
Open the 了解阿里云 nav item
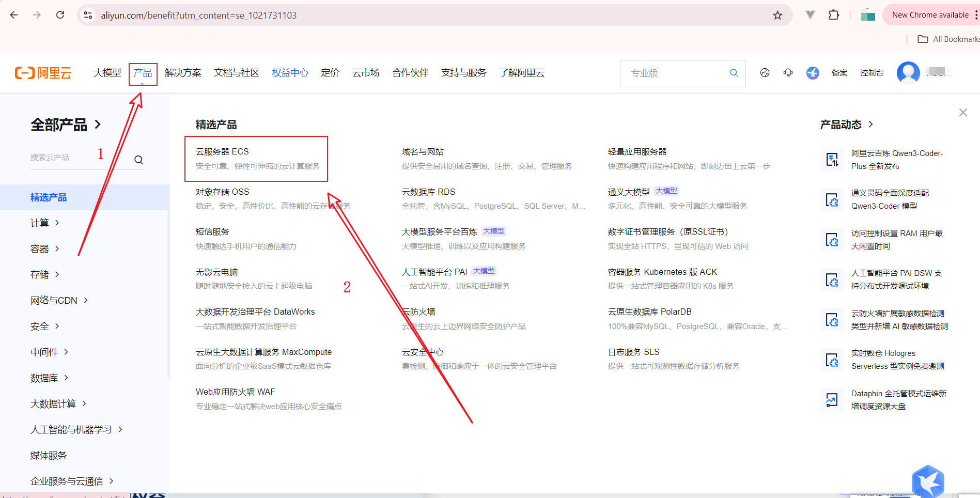(522, 73)
